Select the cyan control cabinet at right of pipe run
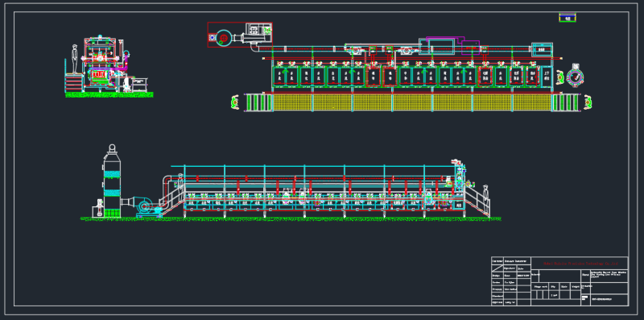 click(x=542, y=49)
